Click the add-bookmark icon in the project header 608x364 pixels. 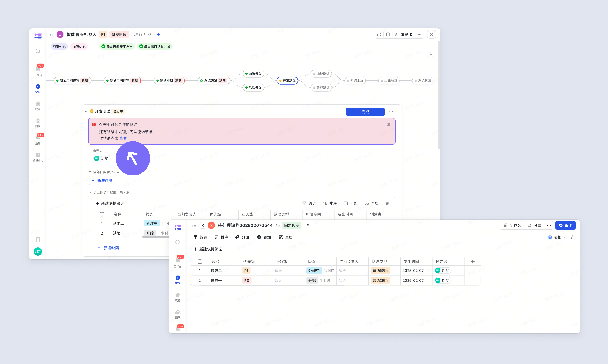[388, 34]
